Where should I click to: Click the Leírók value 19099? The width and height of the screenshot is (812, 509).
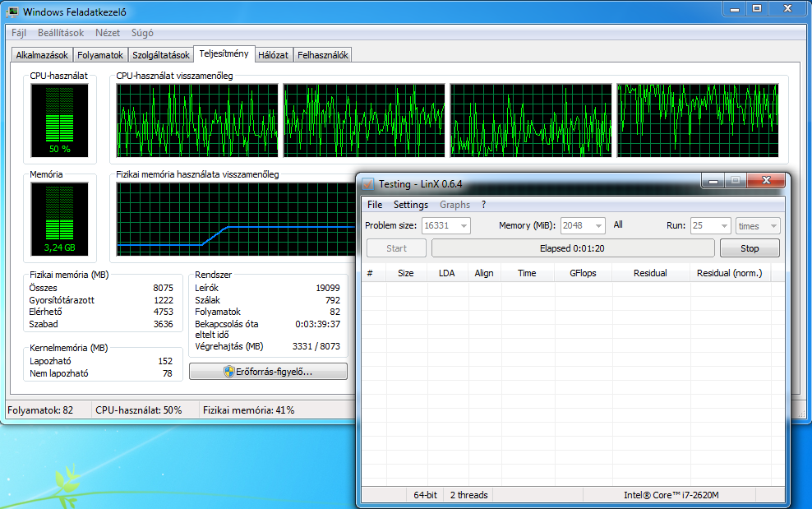tap(328, 288)
